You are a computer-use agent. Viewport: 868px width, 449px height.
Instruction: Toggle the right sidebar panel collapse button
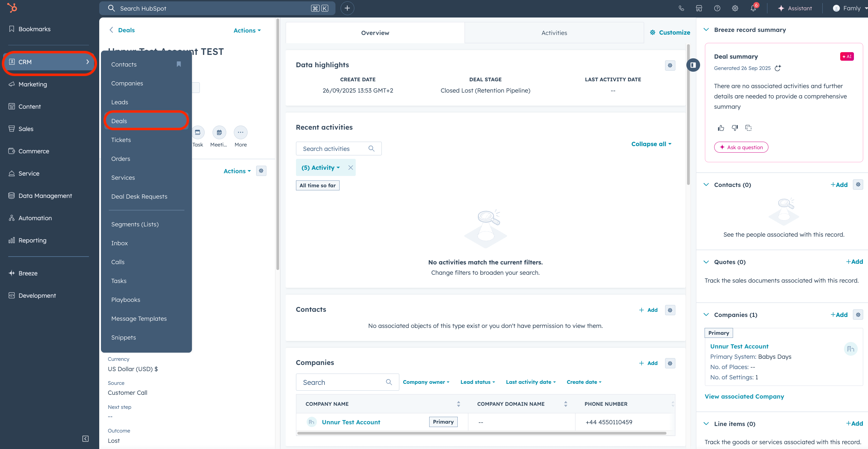[693, 65]
